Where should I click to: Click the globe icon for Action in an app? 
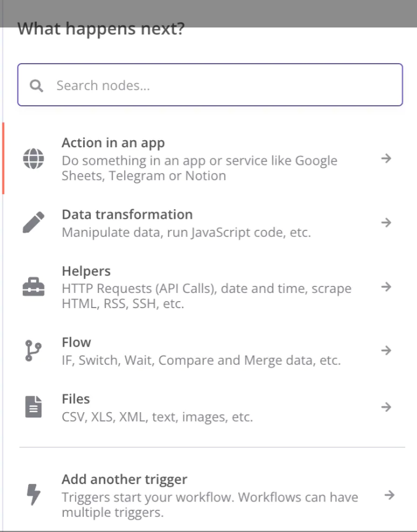(x=33, y=158)
